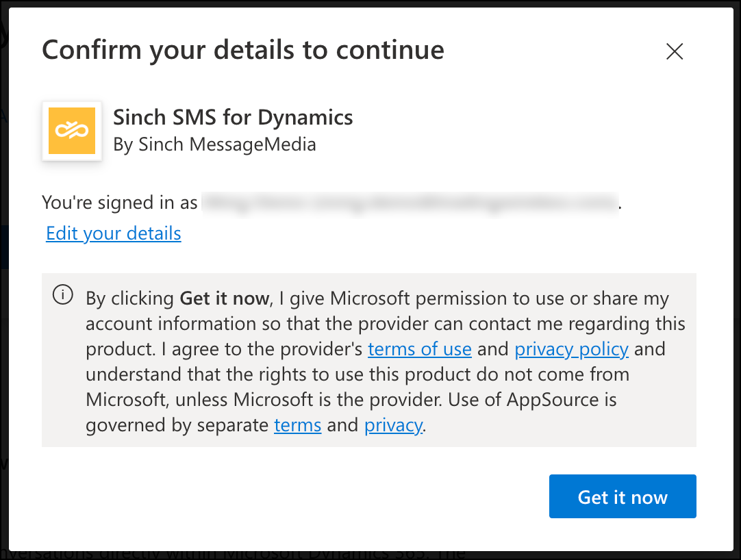Click the grey permission notice panel

370,361
